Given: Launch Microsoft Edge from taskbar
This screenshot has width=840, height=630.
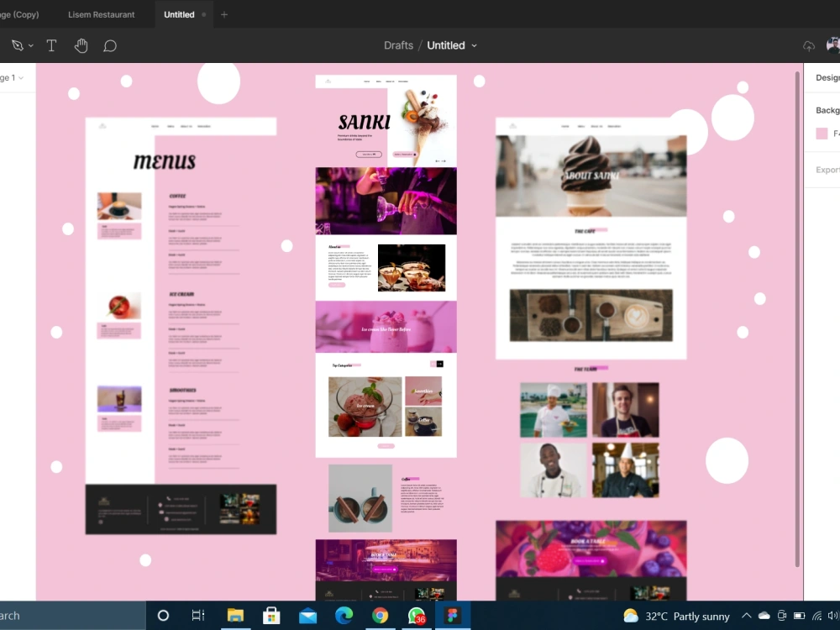Looking at the screenshot, I should click(x=344, y=616).
